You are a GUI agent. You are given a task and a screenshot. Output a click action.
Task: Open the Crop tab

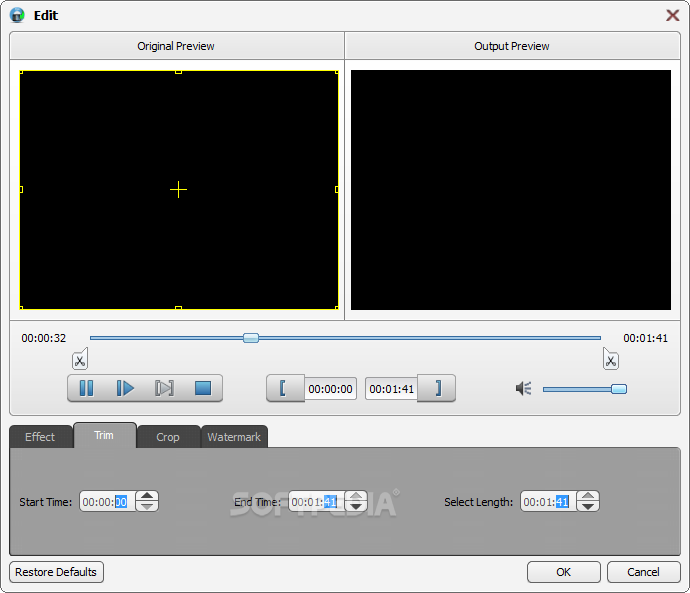(x=168, y=437)
